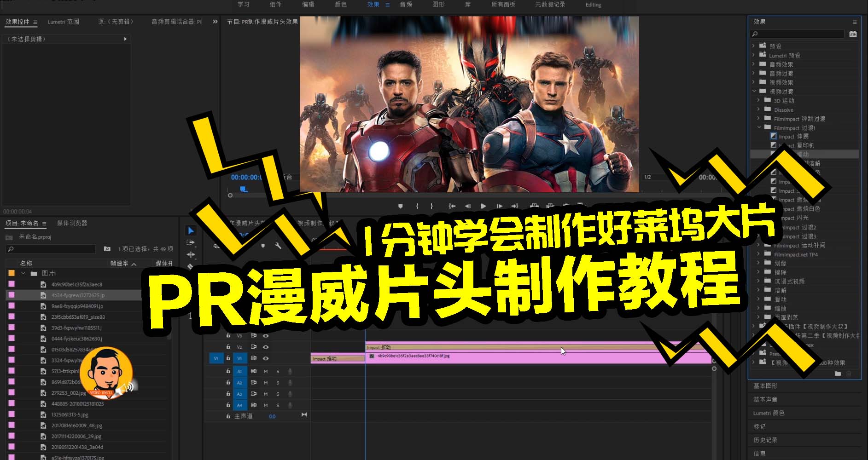Switch to 颜色 workspace
Image resolution: width=868 pixels, height=460 pixels.
[341, 5]
